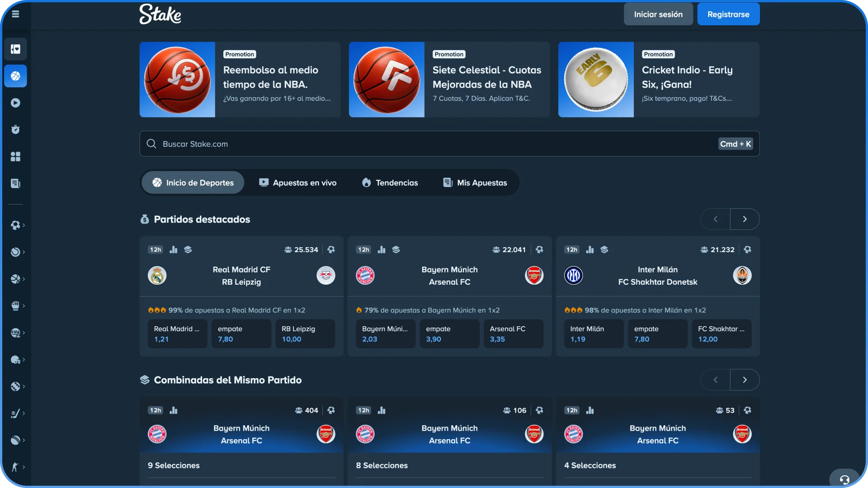Screen dimensions: 868x488
Task: Show next Combinadas del Mismo Partido cards
Action: 745,380
